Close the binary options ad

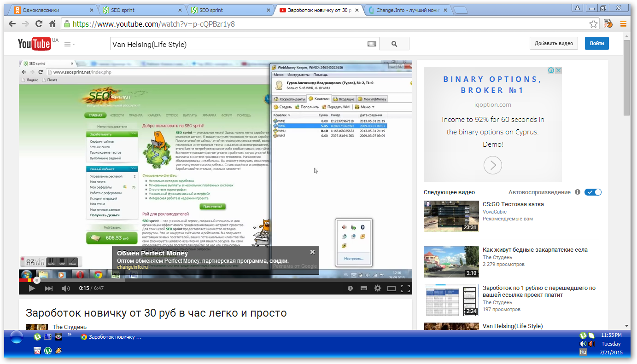click(558, 70)
